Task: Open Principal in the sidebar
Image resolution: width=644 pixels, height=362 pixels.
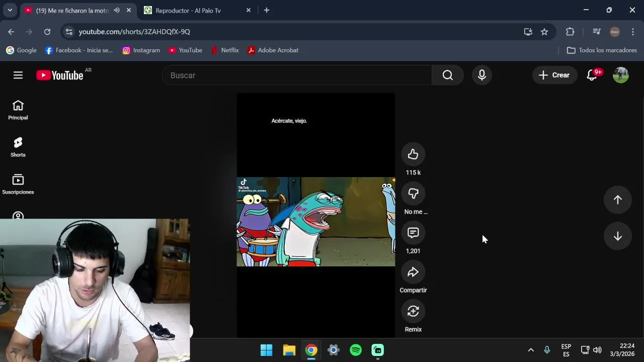Action: click(18, 110)
